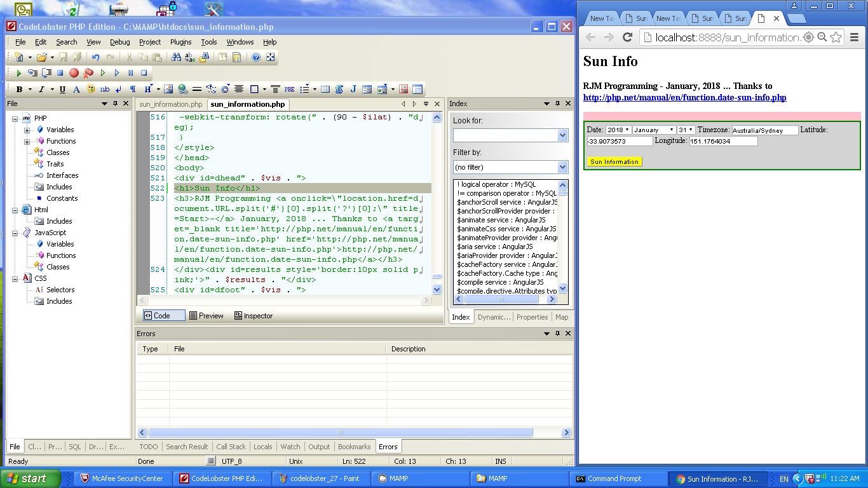Viewport: 868px width, 488px height.
Task: Click Windows start button
Action: point(30,478)
